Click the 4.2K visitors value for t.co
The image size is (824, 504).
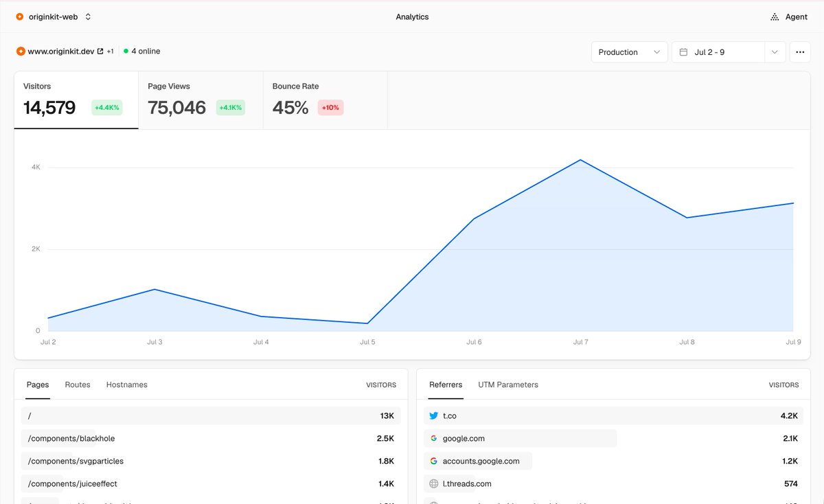coord(790,415)
